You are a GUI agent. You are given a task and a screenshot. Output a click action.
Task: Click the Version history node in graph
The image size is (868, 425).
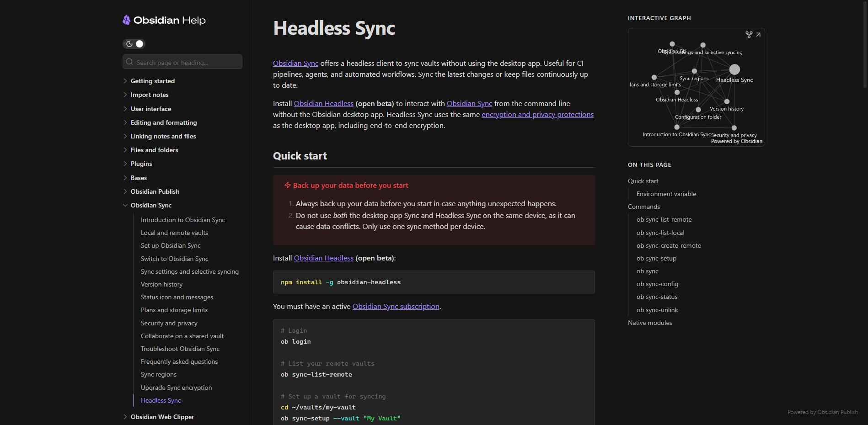(727, 101)
